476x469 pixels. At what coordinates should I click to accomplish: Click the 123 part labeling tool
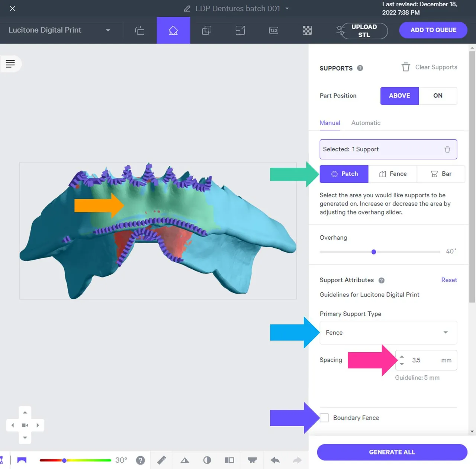tap(273, 30)
